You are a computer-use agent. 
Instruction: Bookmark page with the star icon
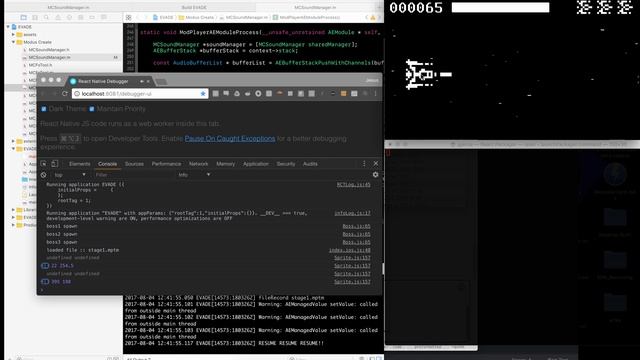pyautogui.click(x=203, y=94)
